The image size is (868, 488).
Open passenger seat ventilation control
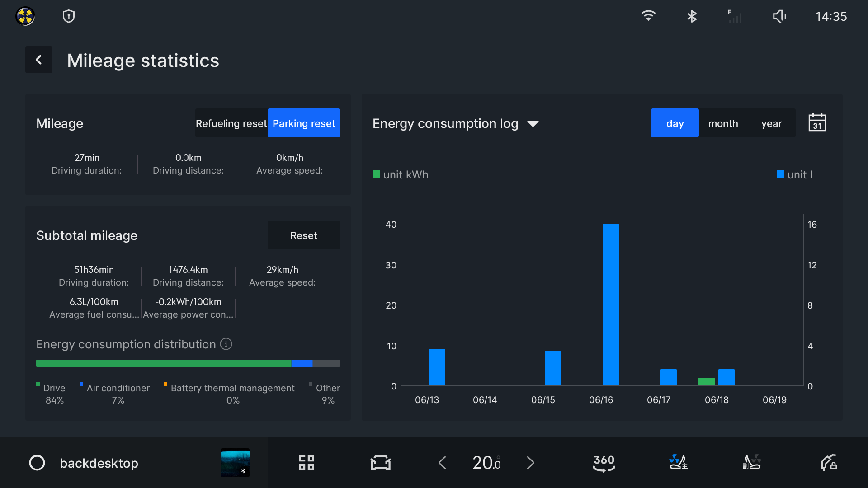[752, 463]
